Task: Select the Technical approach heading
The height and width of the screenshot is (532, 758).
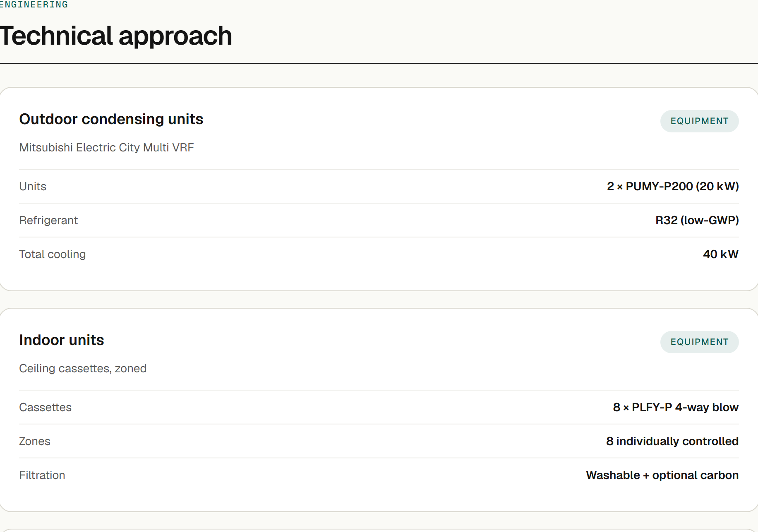Action: pos(116,36)
